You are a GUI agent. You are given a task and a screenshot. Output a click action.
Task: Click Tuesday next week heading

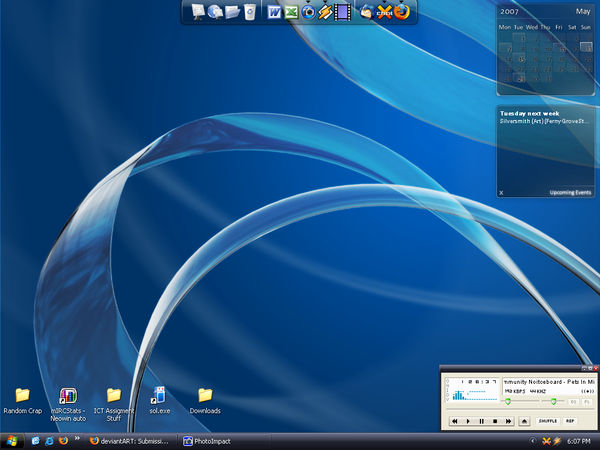[x=529, y=114]
